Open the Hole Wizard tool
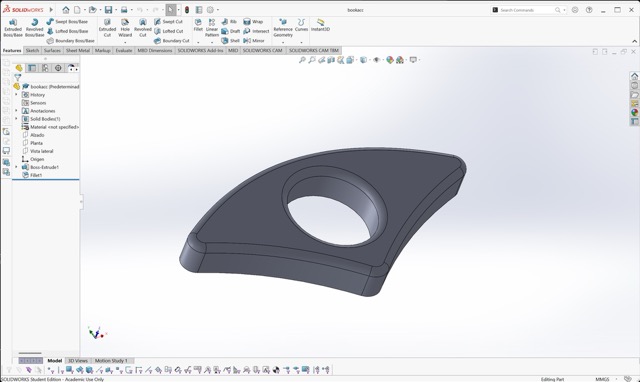 125,28
